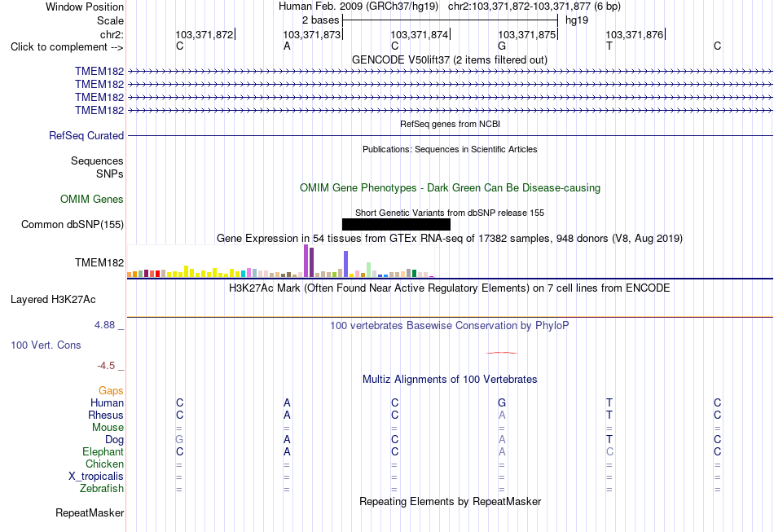Click chr2 position label 103,371,872
This screenshot has width=774, height=532.
pos(204,34)
